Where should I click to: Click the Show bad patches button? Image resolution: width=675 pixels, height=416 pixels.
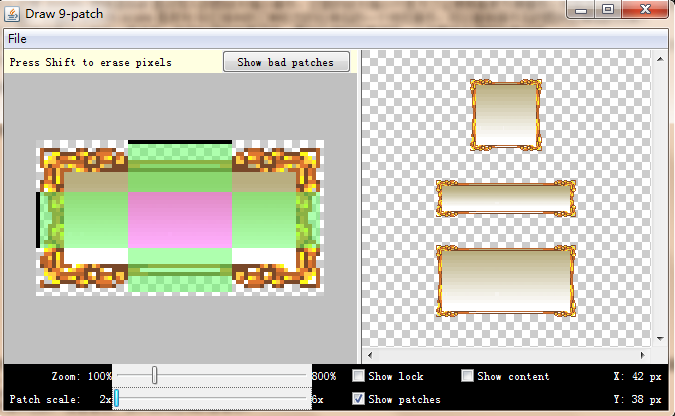point(286,62)
